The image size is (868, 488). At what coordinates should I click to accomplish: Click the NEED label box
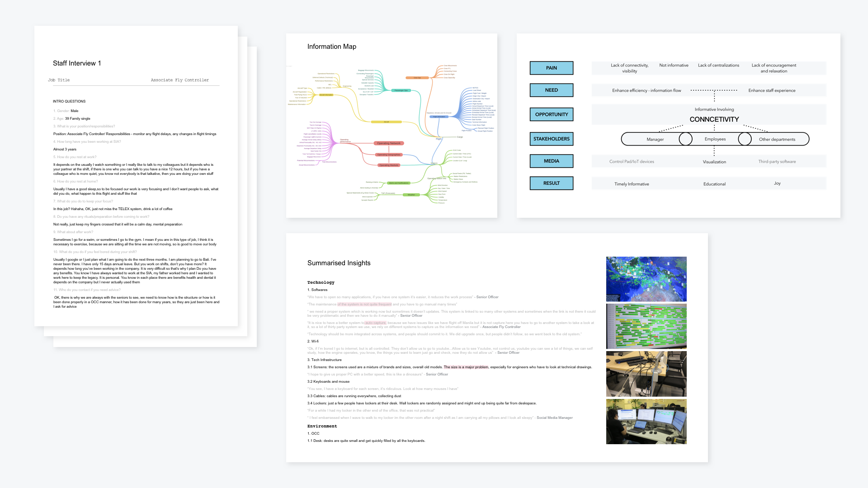pyautogui.click(x=551, y=90)
